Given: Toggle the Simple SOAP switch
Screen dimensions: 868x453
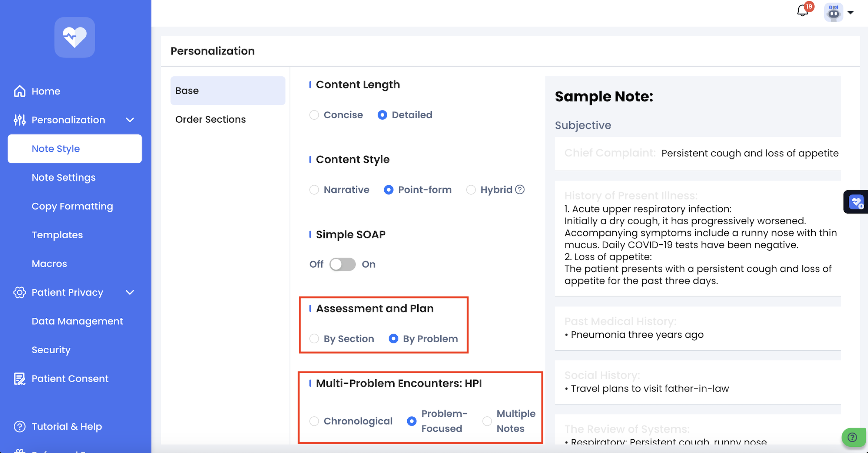Looking at the screenshot, I should (342, 264).
